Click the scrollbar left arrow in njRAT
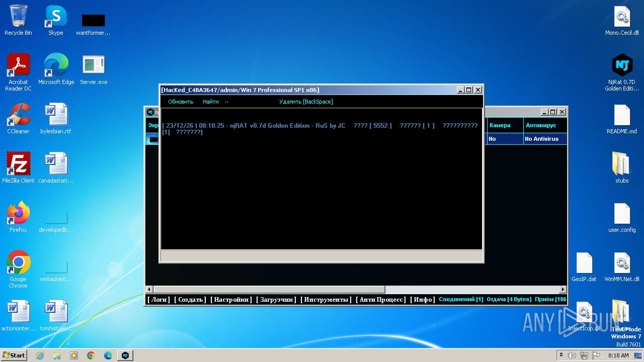Image resolution: width=644 pixels, height=362 pixels. pos(149,290)
